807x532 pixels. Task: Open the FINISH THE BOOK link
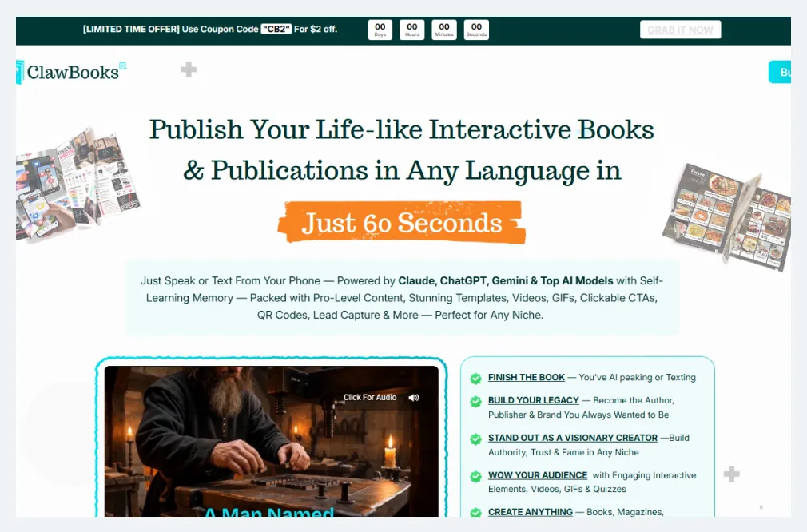tap(526, 377)
